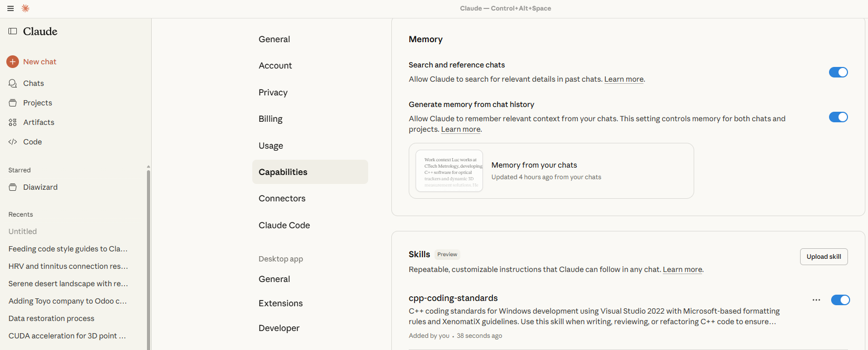Turn off Generate memory from chat history
Screen dimensions: 868x350
click(x=838, y=117)
